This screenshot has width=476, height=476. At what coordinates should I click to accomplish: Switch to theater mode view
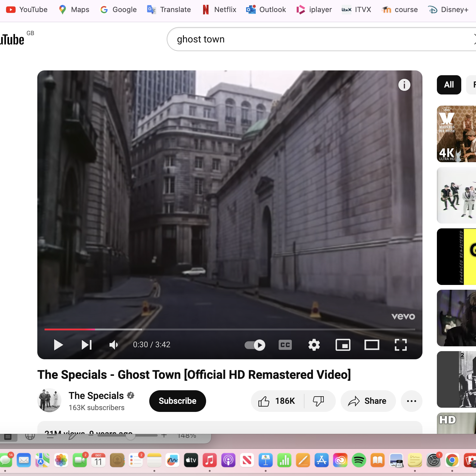pyautogui.click(x=372, y=345)
